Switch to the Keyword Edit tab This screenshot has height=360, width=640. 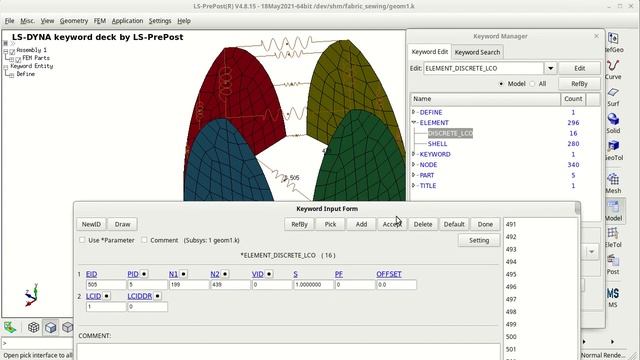click(x=429, y=52)
